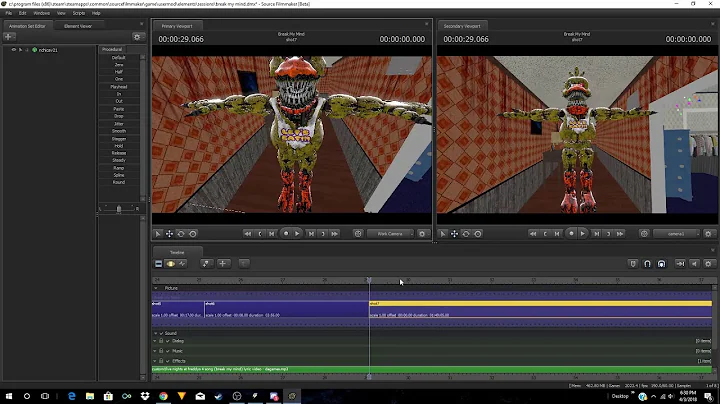Image resolution: width=720 pixels, height=404 pixels.
Task: Switch to the Element Viewer tab
Action: (78, 26)
